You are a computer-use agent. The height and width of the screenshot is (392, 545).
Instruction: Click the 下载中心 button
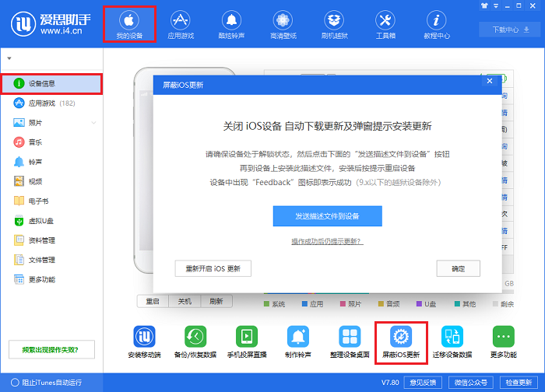[510, 30]
